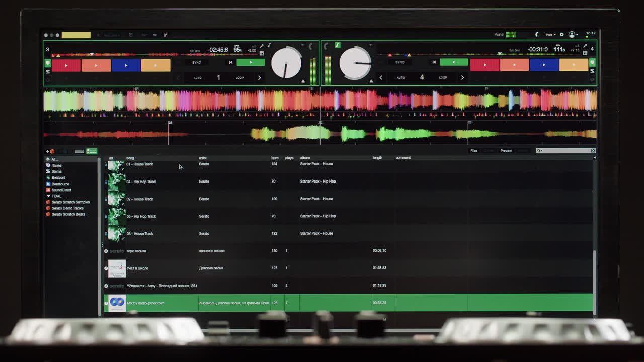Image resolution: width=644 pixels, height=362 pixels.
Task: Click the plus icon to add a crate
Action: [47, 151]
